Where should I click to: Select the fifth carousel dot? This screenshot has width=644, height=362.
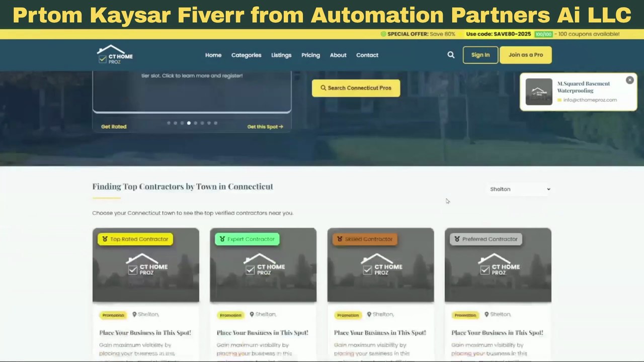coord(196,123)
